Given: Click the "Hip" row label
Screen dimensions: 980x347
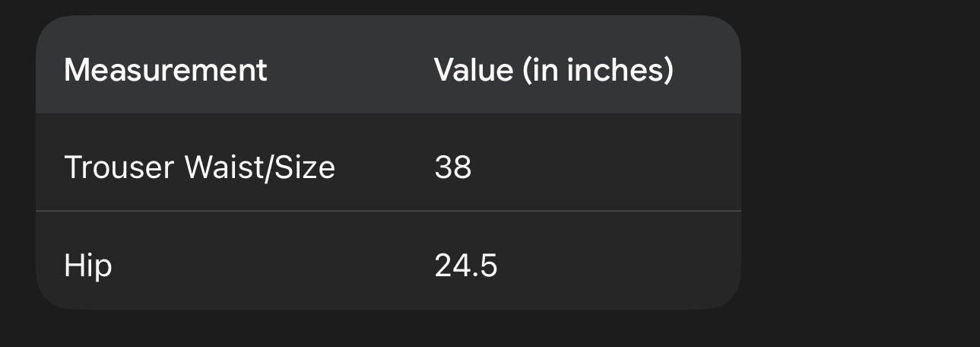Looking at the screenshot, I should coord(87,266).
